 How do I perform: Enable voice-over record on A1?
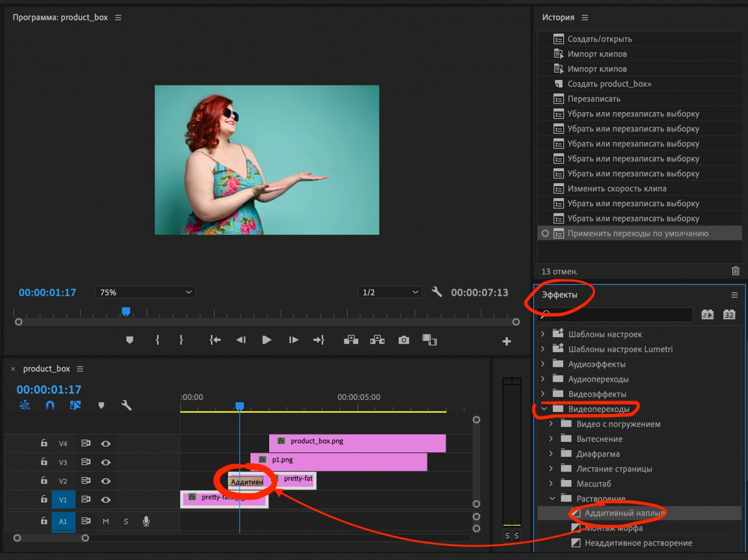pos(146,521)
